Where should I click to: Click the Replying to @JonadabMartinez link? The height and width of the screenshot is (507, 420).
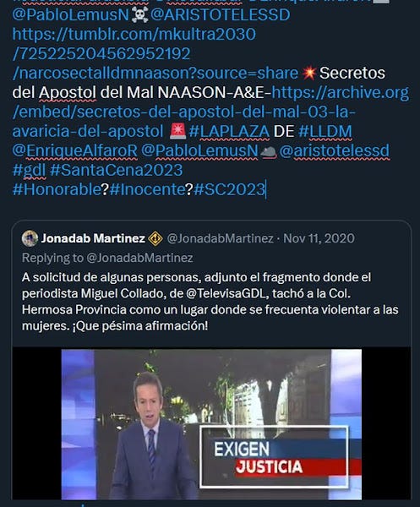[x=107, y=258]
